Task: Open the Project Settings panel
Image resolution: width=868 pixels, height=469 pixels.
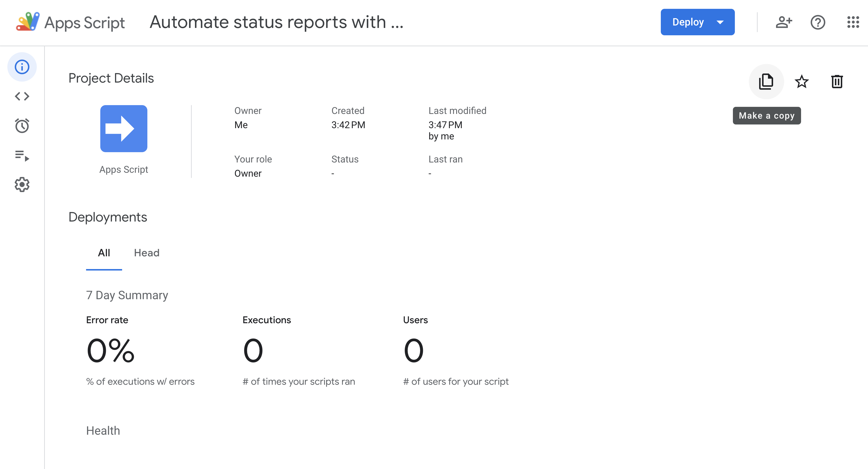Action: 22,184
